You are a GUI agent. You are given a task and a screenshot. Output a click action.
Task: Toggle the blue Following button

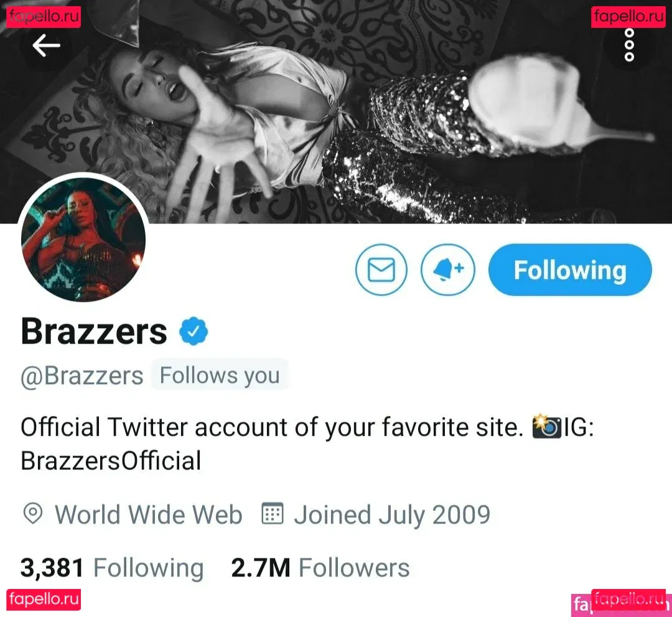(x=570, y=270)
